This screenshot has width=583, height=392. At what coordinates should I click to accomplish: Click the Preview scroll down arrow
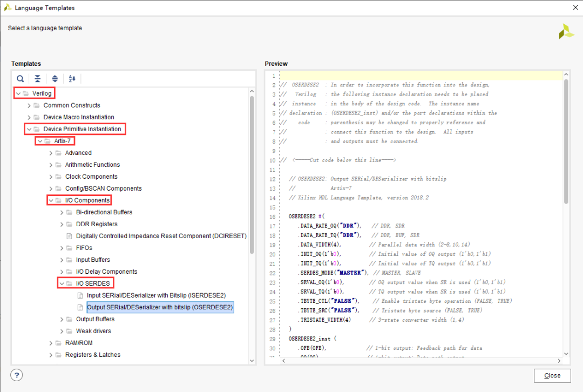[x=566, y=354]
